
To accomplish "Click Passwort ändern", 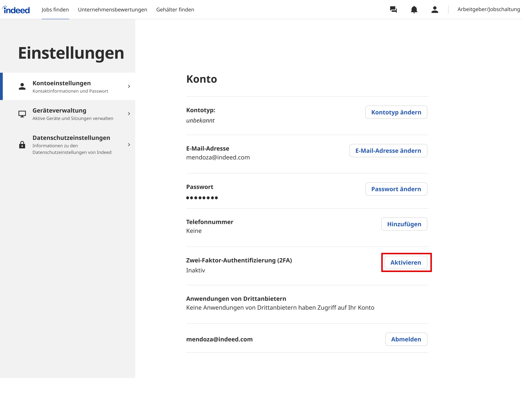I will [396, 189].
